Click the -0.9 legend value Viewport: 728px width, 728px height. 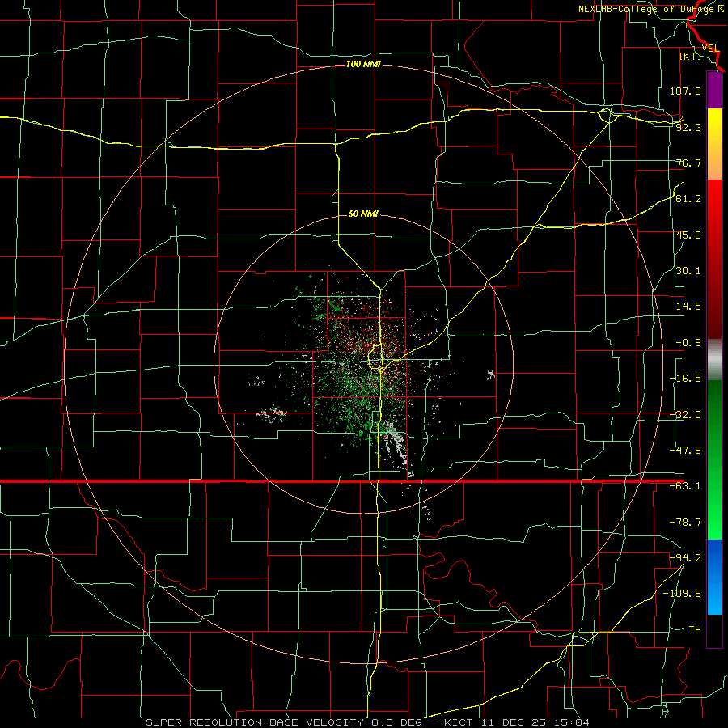[688, 343]
